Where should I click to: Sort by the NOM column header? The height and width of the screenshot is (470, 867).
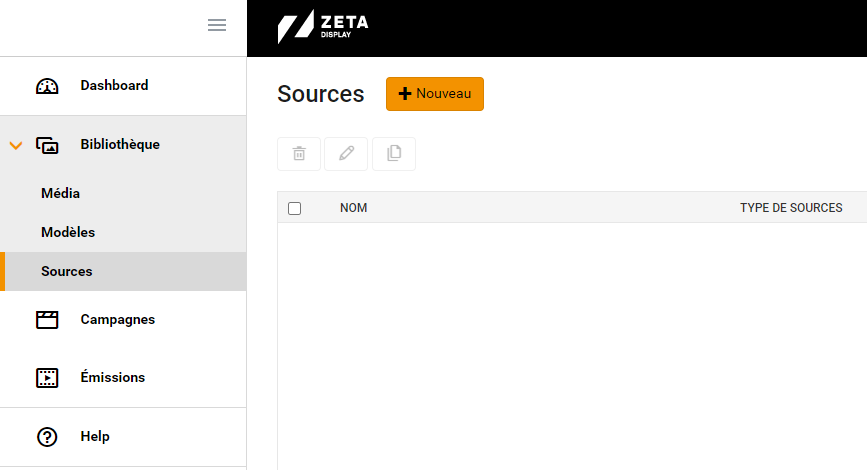353,208
